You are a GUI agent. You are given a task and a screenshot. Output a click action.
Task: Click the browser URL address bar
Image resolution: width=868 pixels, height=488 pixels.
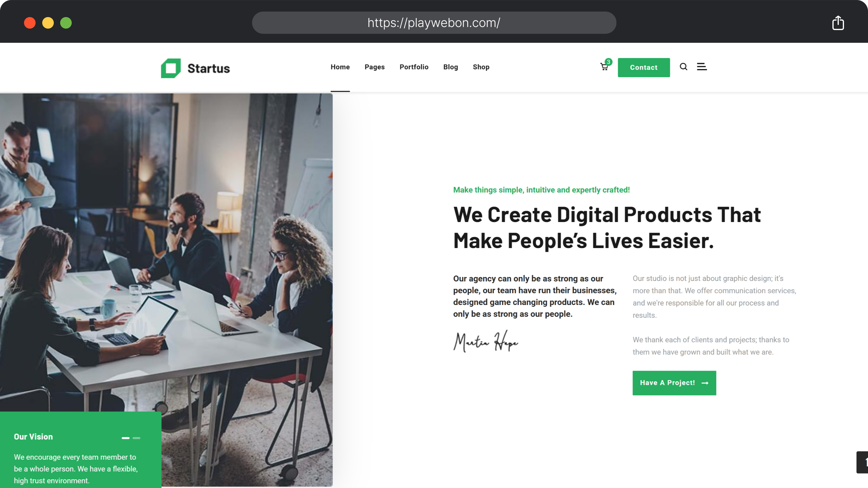(434, 23)
